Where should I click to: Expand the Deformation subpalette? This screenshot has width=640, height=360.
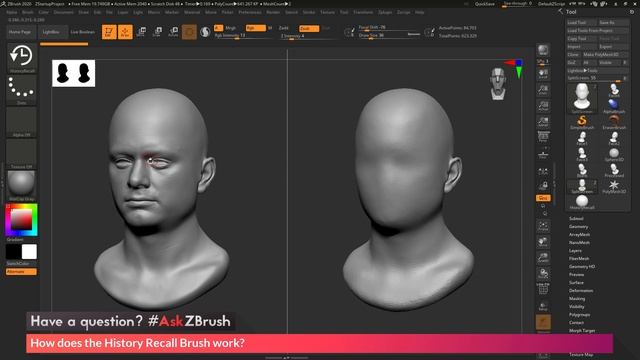[x=581, y=291]
